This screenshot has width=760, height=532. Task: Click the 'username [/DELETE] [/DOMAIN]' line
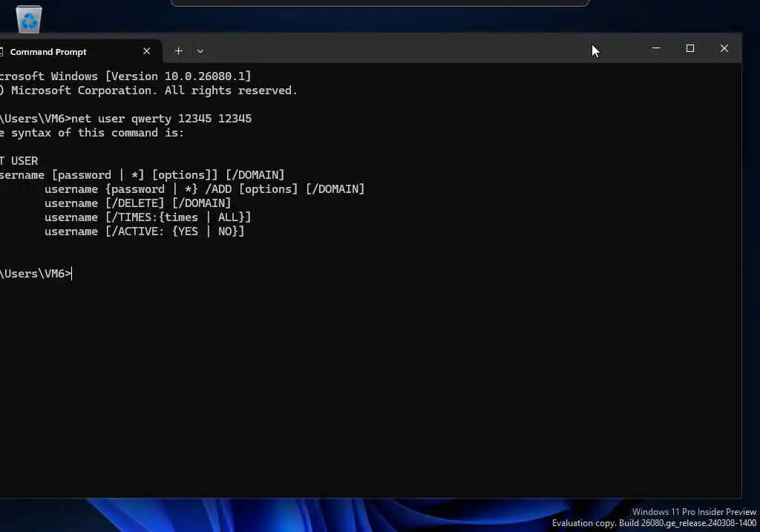pyautogui.click(x=137, y=203)
